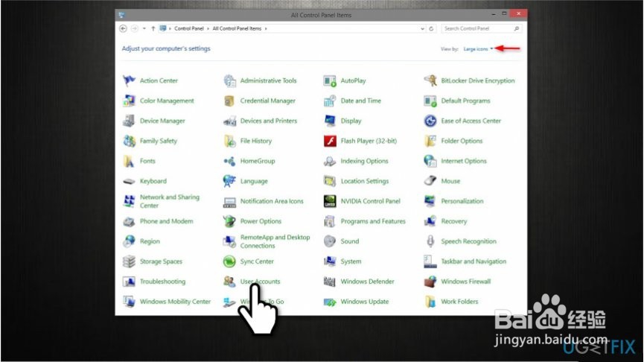
Task: Expand the chevron after All Control Panel Items
Action: click(x=266, y=29)
